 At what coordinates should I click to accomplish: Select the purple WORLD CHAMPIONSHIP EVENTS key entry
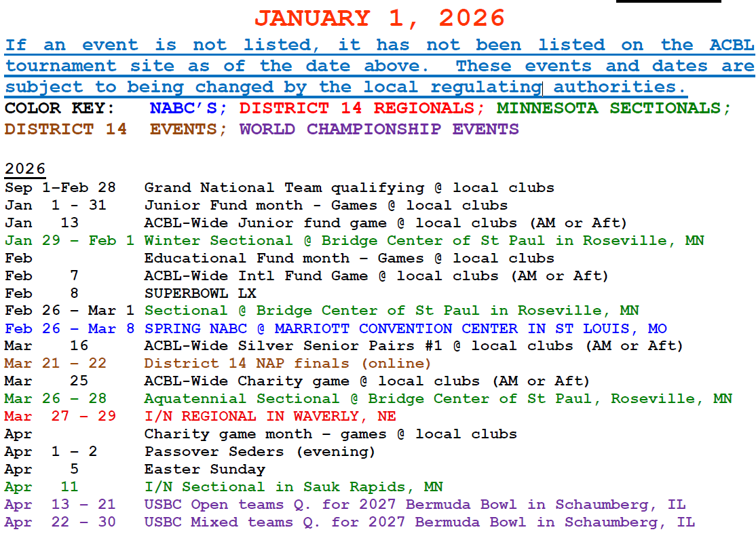379,129
